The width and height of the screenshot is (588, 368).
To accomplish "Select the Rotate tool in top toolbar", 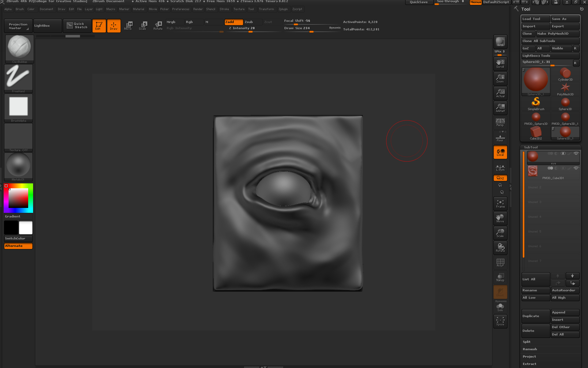I will click(x=158, y=25).
